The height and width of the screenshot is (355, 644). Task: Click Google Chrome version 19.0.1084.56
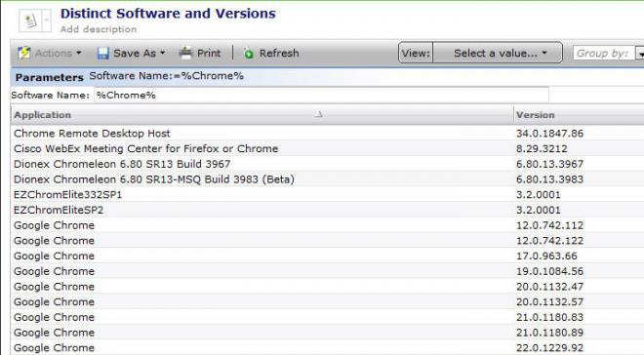coord(549,271)
